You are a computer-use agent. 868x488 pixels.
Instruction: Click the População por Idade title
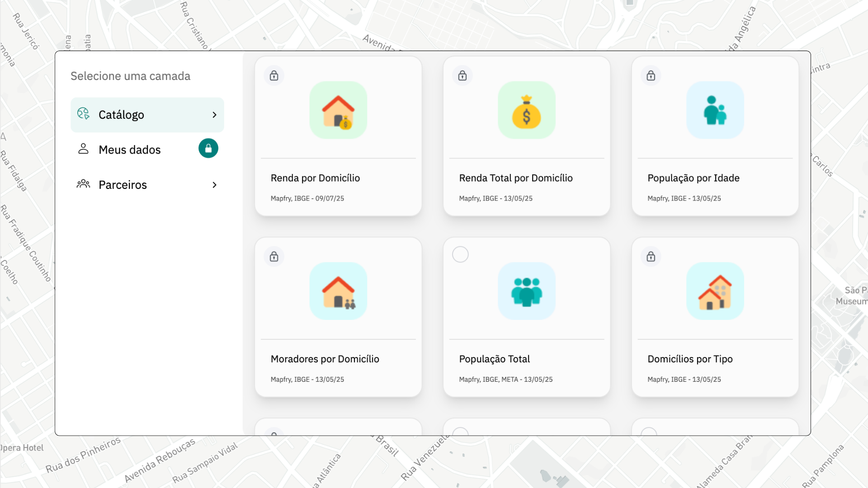[x=693, y=178]
